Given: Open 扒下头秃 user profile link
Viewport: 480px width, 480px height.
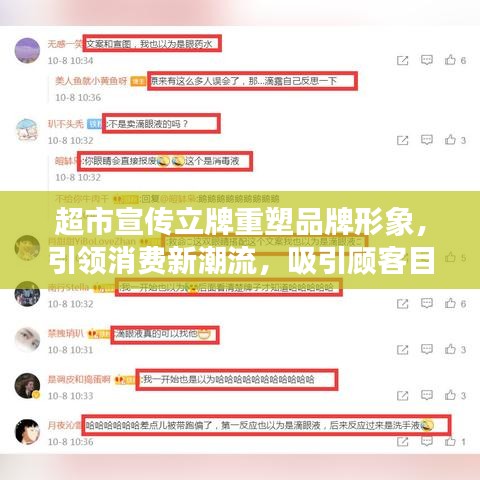Looking at the screenshot, I should tap(66, 124).
